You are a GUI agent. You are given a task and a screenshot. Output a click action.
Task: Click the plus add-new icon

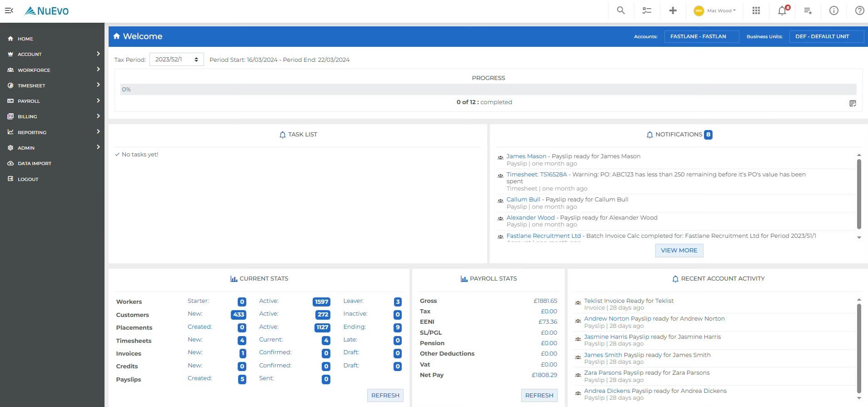pyautogui.click(x=673, y=10)
